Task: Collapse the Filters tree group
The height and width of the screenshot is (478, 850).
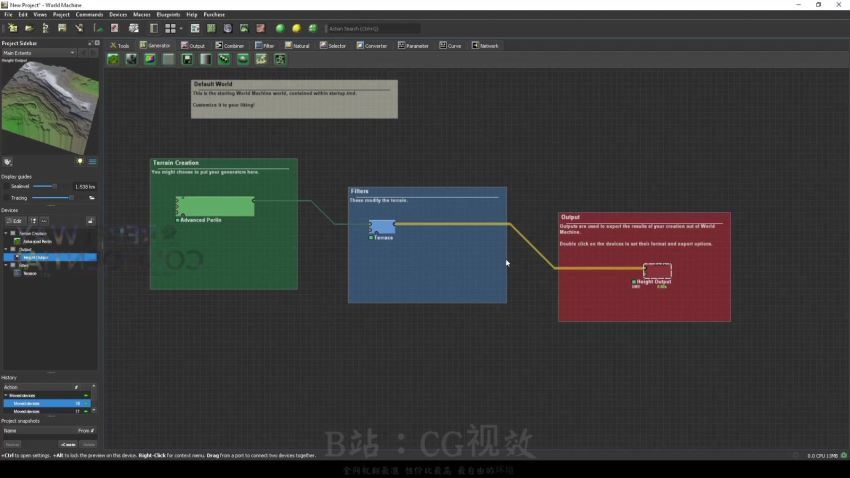Action: click(6, 265)
